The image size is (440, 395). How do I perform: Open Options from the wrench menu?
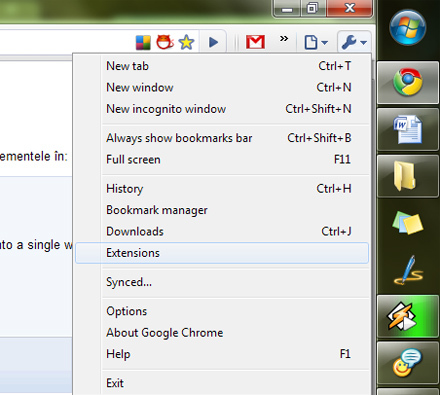tap(222, 311)
